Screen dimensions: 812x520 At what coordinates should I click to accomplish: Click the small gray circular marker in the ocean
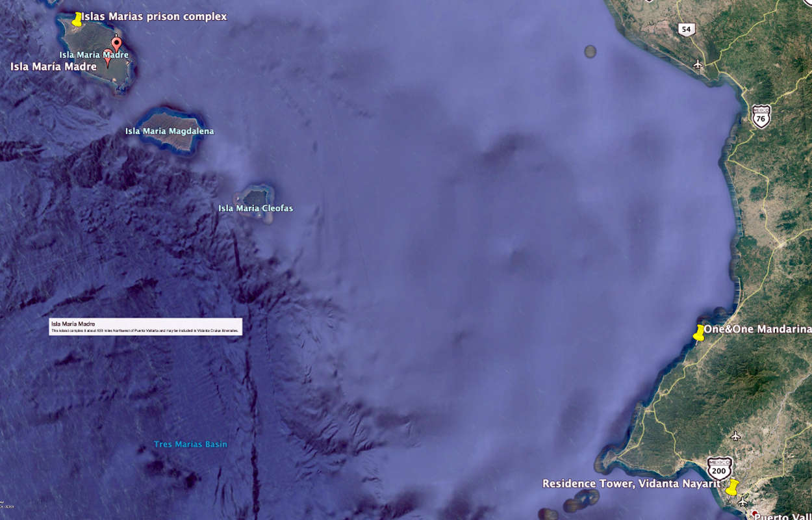click(590, 51)
